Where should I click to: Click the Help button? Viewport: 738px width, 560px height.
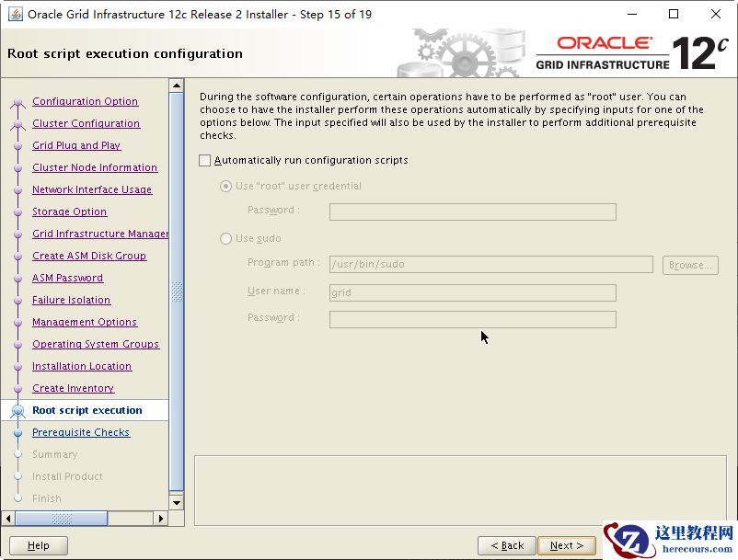click(38, 545)
